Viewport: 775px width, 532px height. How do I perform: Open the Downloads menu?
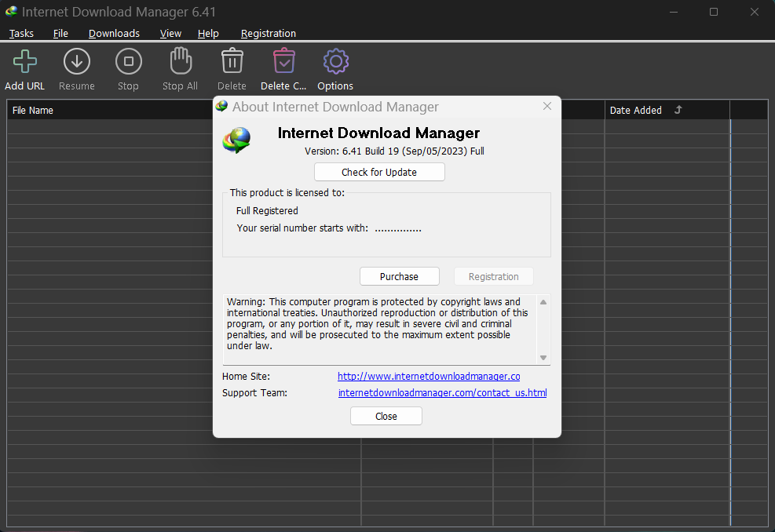(114, 33)
